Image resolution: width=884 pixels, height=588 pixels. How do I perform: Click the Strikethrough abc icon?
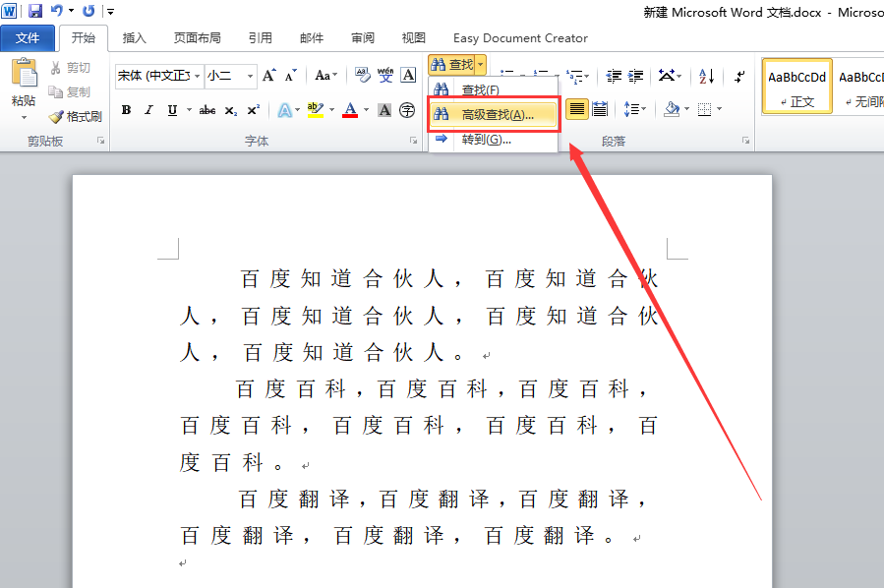click(x=206, y=110)
